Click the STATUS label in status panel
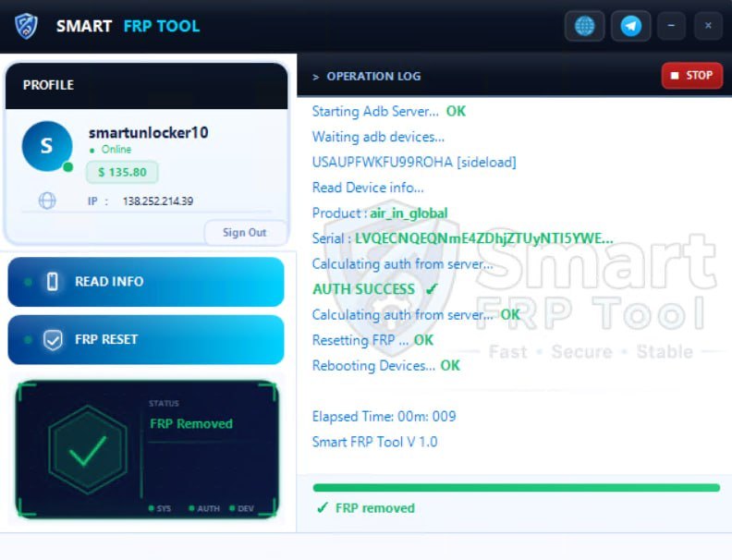The height and width of the screenshot is (560, 732). click(164, 403)
